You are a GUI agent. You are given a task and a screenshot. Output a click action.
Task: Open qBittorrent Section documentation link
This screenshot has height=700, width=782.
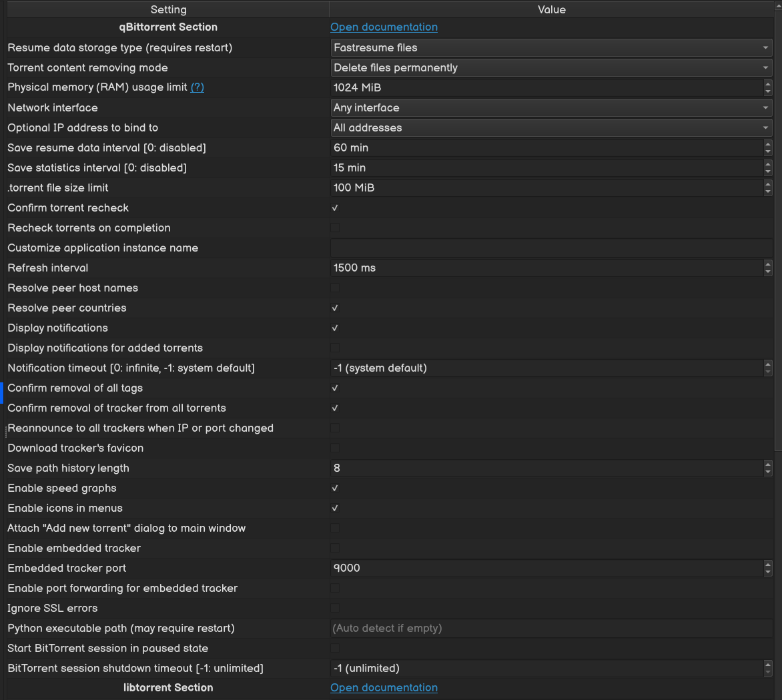384,27
